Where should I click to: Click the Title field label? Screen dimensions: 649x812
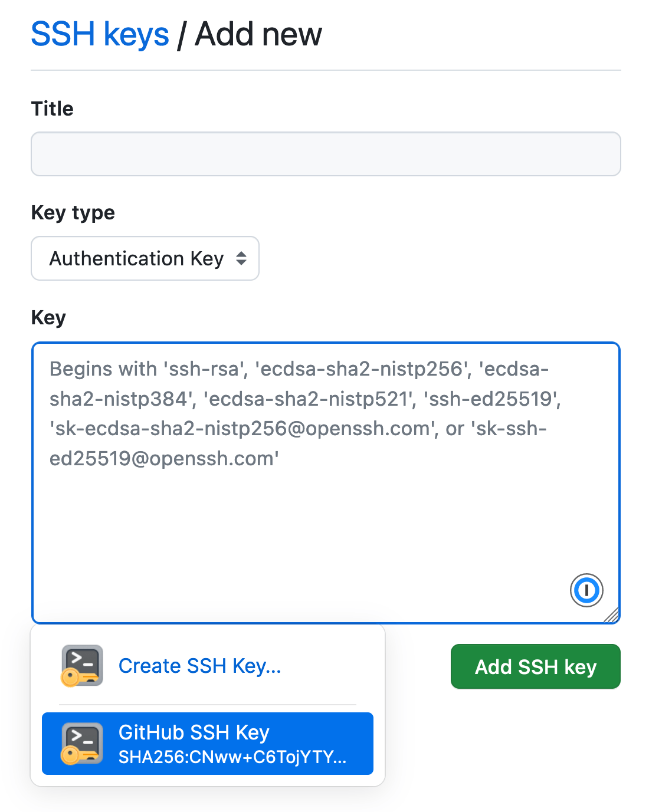(x=53, y=109)
